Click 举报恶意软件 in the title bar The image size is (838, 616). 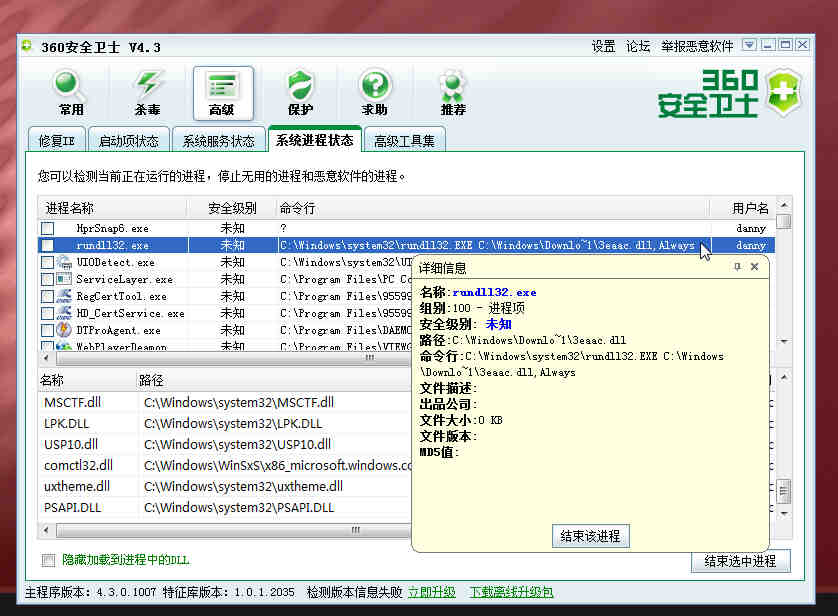point(697,46)
